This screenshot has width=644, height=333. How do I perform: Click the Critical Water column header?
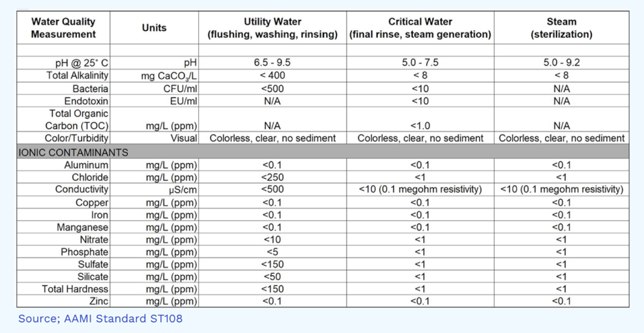[420, 28]
